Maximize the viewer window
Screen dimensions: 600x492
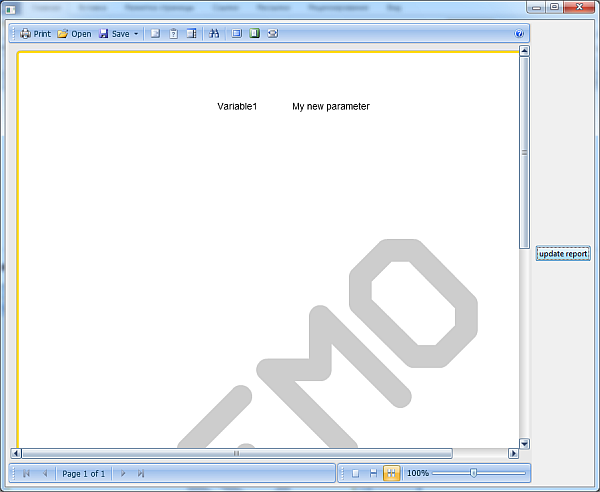(x=554, y=7)
